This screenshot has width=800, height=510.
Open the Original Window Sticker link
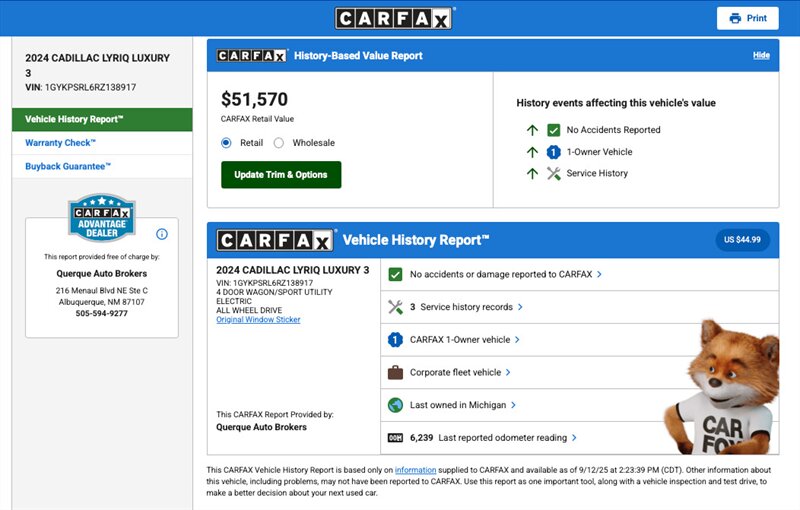(258, 320)
